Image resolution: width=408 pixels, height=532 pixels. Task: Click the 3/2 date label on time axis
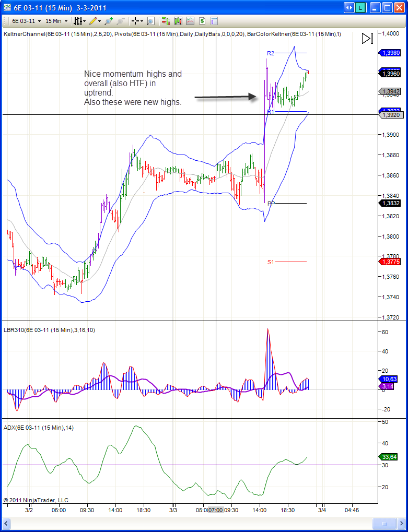(29, 510)
